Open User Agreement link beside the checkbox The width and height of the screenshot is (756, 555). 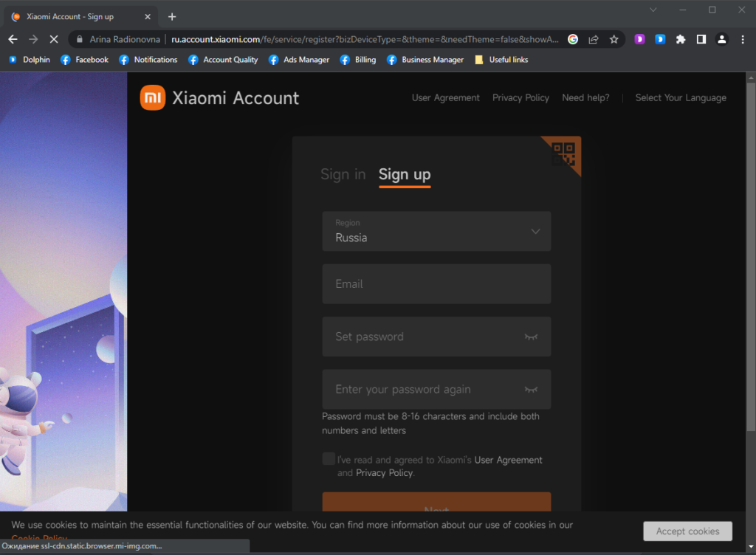[x=508, y=460]
